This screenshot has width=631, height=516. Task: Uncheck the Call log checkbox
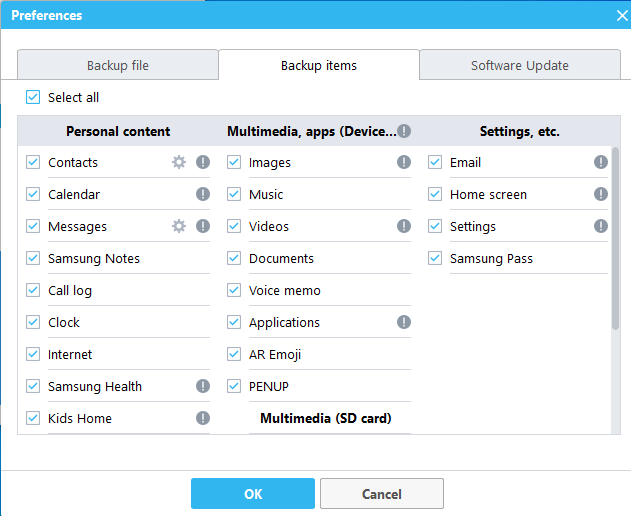coord(34,290)
